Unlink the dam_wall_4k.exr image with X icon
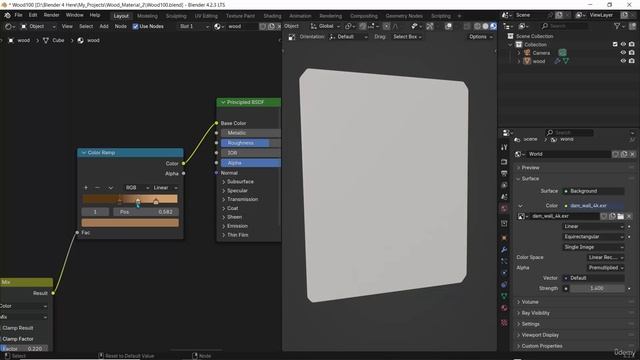 629,216
